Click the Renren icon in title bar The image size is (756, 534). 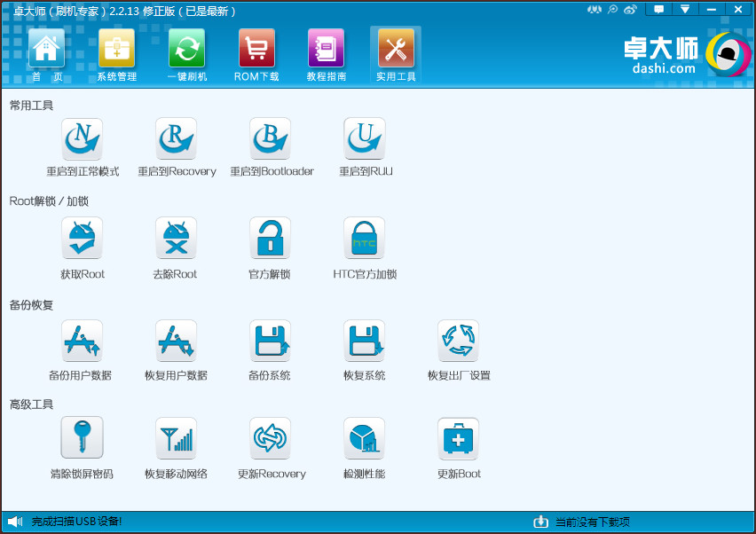click(x=595, y=9)
